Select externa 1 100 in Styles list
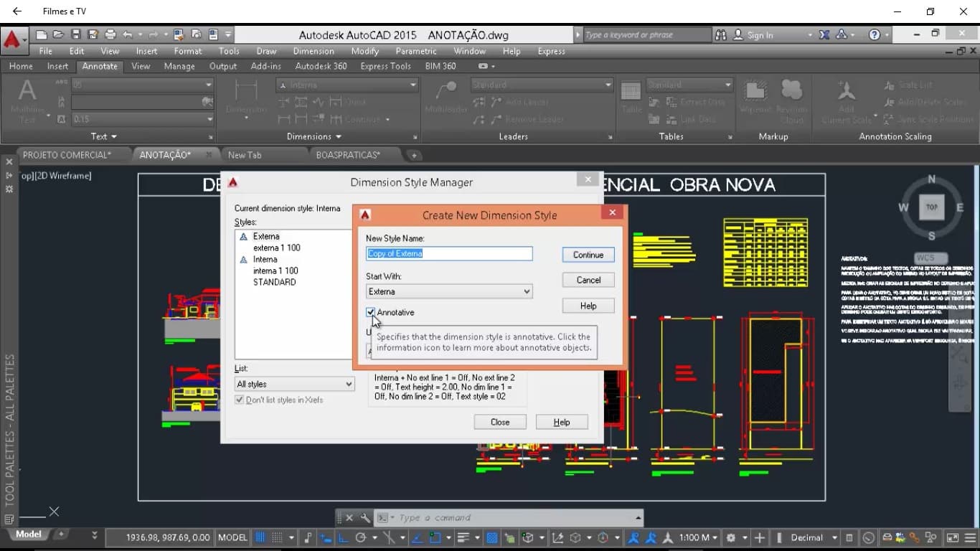Viewport: 980px width, 551px height. coord(276,248)
